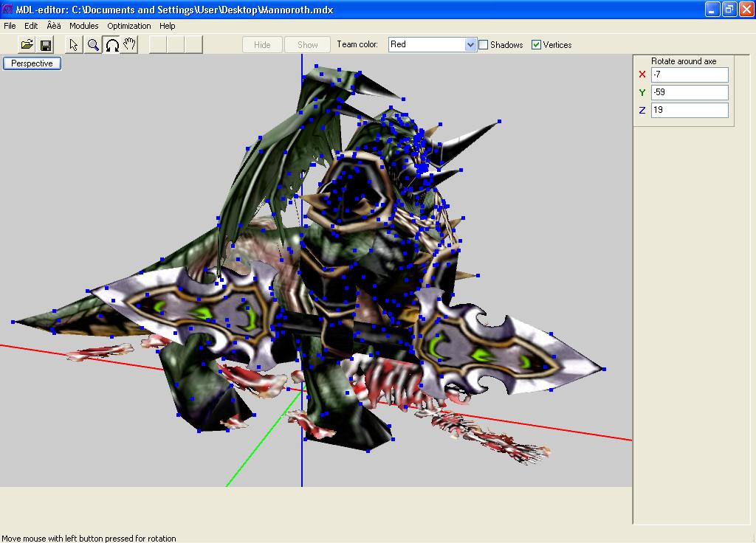
Task: Click the Save floppy disk icon
Action: coord(46,45)
